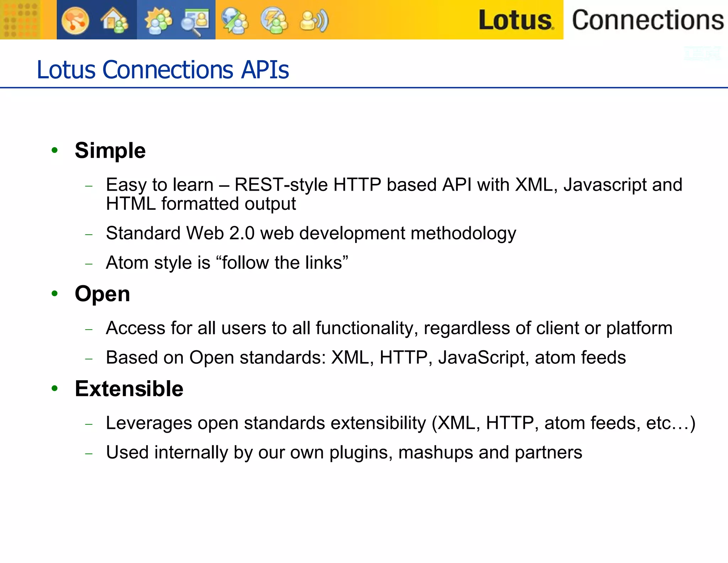The width and height of the screenshot is (728, 563).
Task: Click the profile search magnifier icon
Action: pos(195,22)
